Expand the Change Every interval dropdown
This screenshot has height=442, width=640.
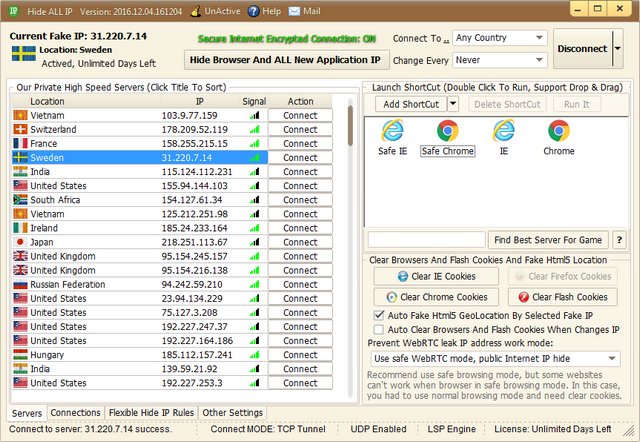click(498, 60)
